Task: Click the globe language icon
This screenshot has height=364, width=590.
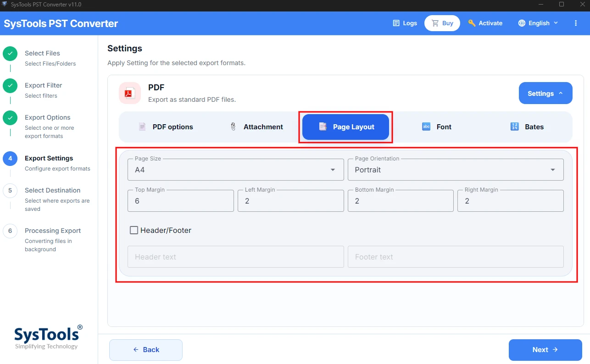Action: pos(522,23)
